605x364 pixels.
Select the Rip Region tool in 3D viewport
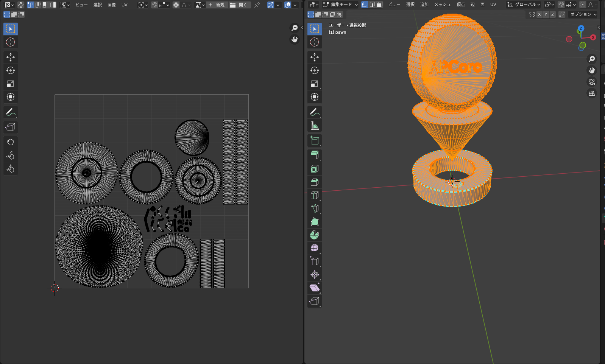[314, 301]
